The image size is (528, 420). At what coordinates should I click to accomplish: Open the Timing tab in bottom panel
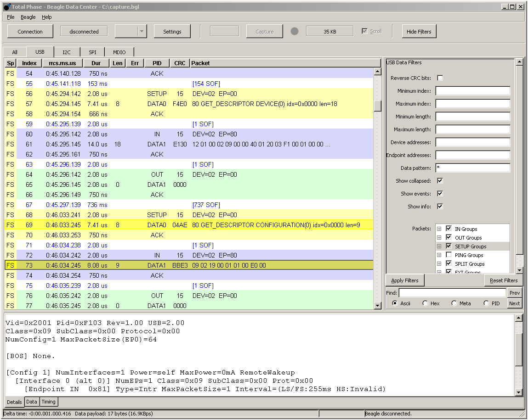pos(48,402)
